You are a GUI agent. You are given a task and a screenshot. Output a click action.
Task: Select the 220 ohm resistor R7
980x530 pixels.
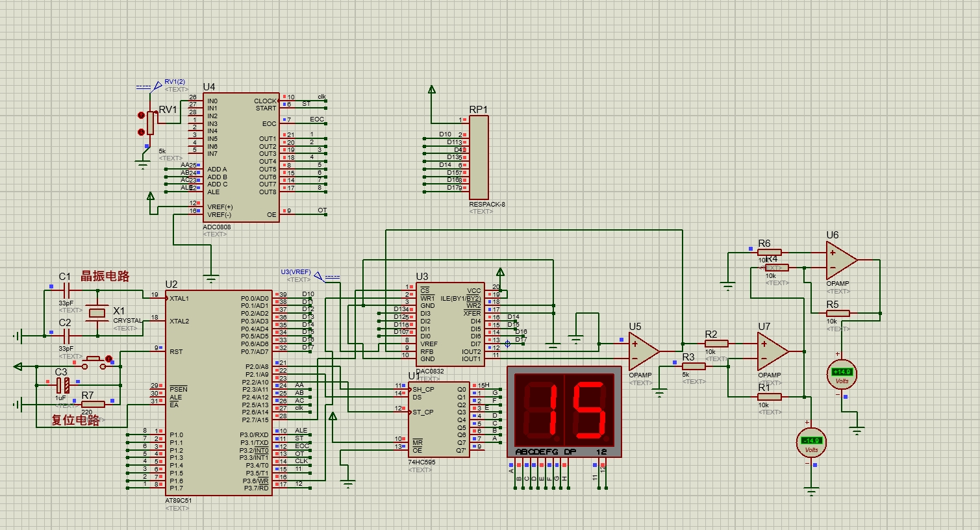coord(93,404)
